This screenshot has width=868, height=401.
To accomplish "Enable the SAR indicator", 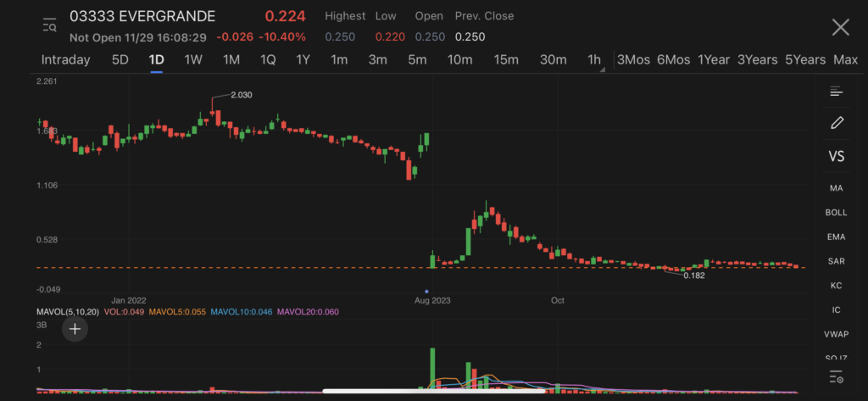I will pos(837,261).
